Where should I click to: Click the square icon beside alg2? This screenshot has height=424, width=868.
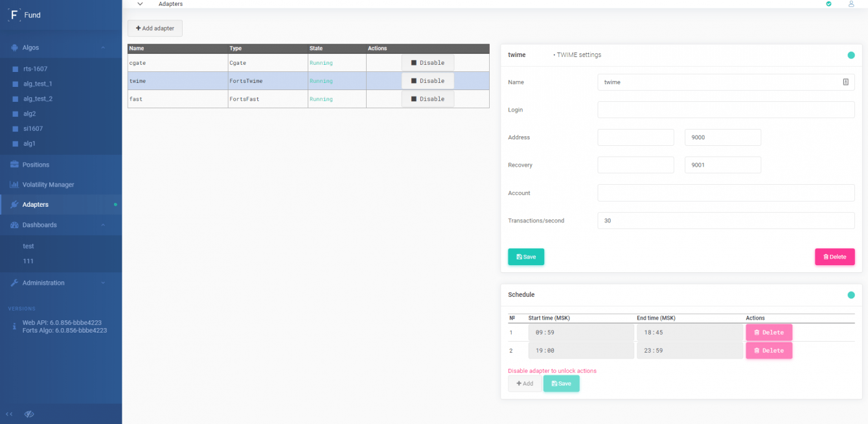point(15,113)
